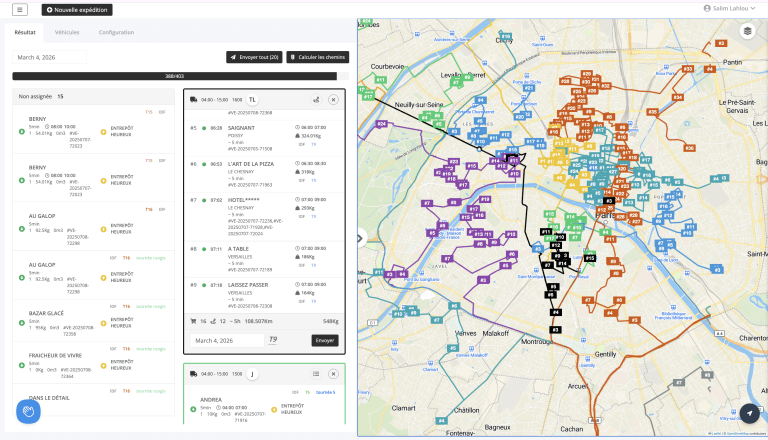The height and width of the screenshot is (440, 768).
Task: Click Nouvelle expédition button
Action: tap(77, 9)
